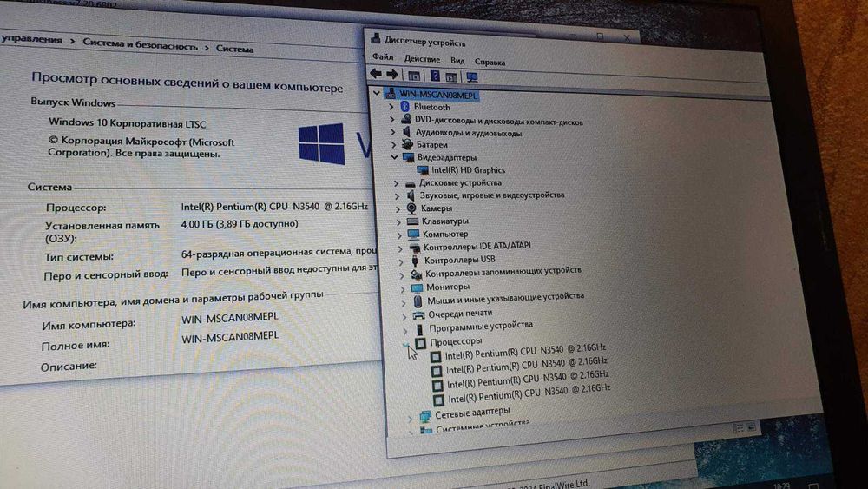
Task: Expand the Программные устройства category
Action: click(x=405, y=331)
